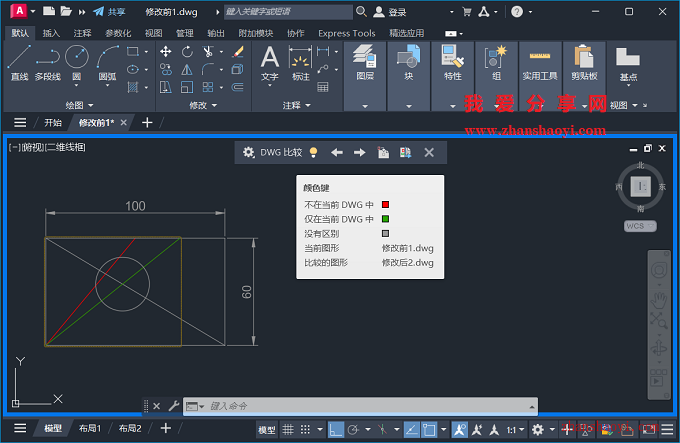This screenshot has width=680, height=443.
Task: Select the Polyline (多段线) tool
Action: coord(48,62)
